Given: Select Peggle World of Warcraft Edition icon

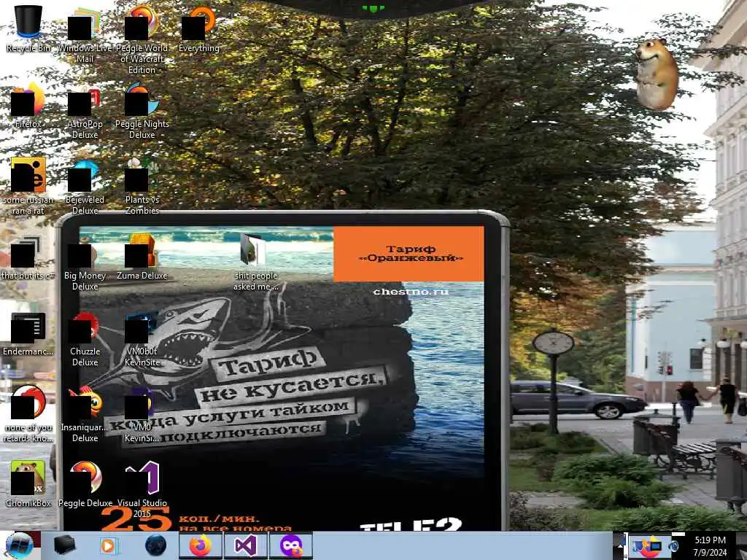Looking at the screenshot, I should click(x=142, y=39).
